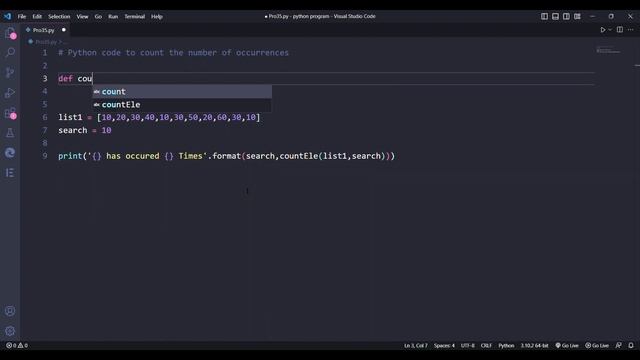Open the Help menu

157,16
